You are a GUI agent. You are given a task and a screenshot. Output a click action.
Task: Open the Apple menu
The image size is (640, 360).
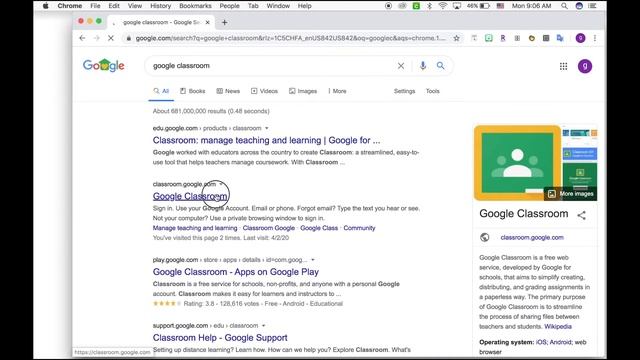pos(45,6)
